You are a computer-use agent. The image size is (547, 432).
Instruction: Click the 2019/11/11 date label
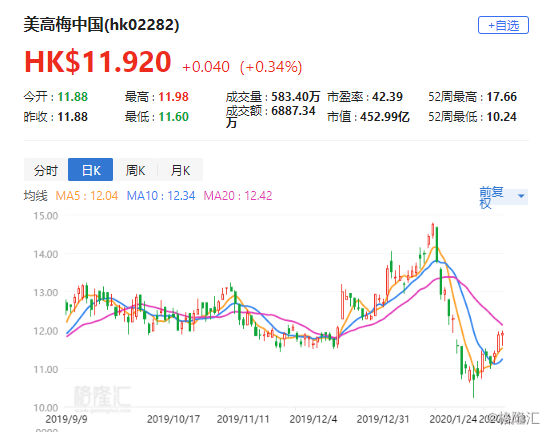coord(243,419)
